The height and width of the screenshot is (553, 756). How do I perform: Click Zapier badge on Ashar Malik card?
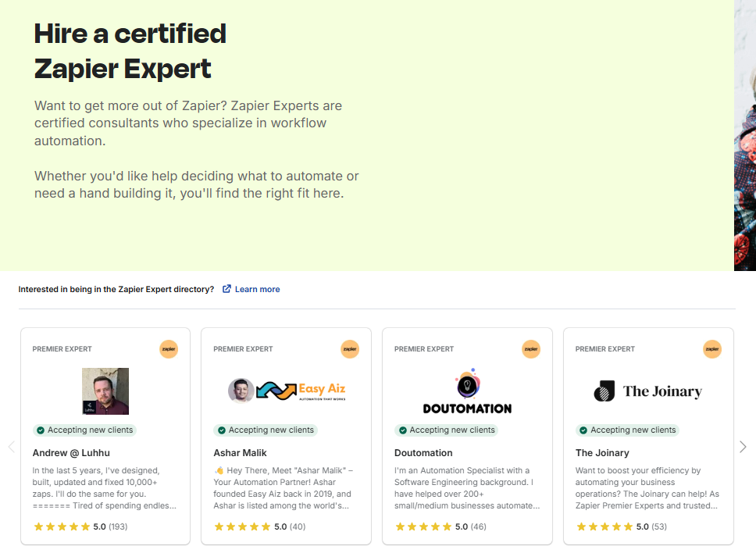click(x=350, y=349)
